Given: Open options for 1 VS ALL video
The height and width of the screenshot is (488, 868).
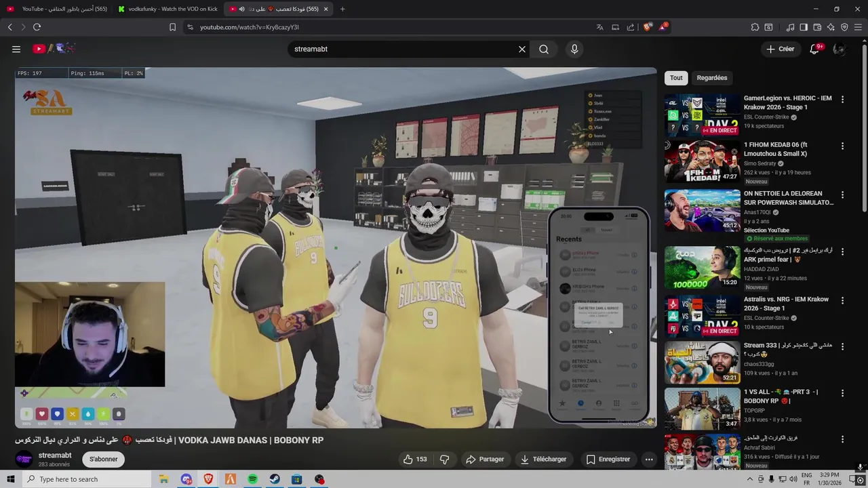Looking at the screenshot, I should point(842,393).
